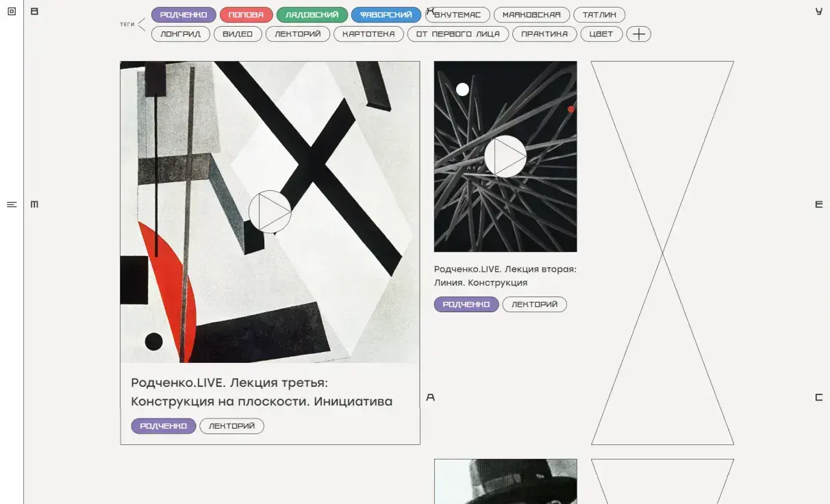Toggle the РОДЧЕНКО tag in the top tag bar
Viewport: 830px width, 504px height.
click(184, 14)
